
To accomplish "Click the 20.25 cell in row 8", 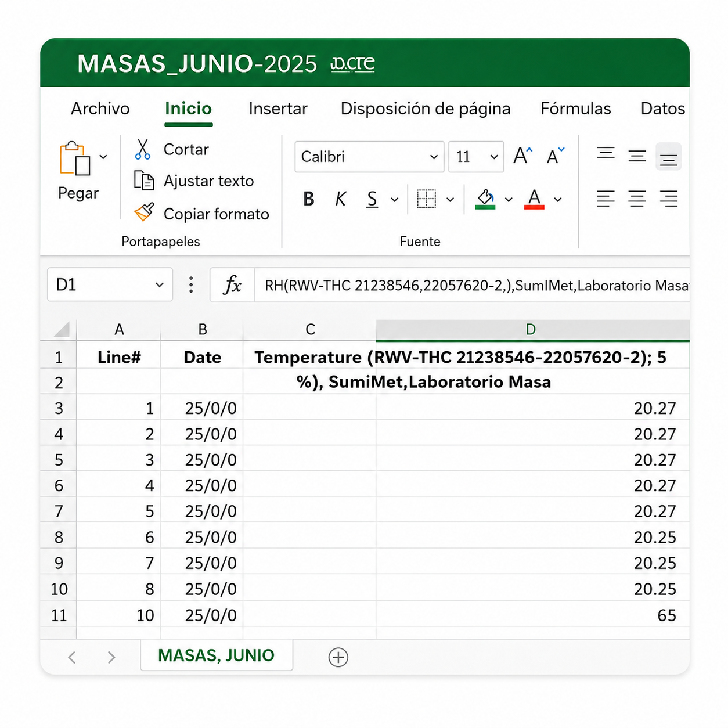I will click(x=532, y=537).
